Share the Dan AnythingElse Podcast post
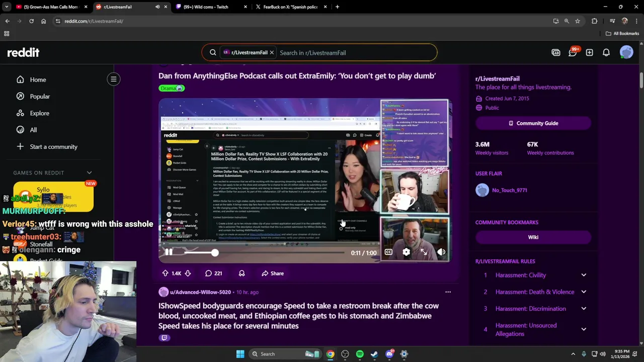The width and height of the screenshot is (644, 362). pyautogui.click(x=273, y=274)
